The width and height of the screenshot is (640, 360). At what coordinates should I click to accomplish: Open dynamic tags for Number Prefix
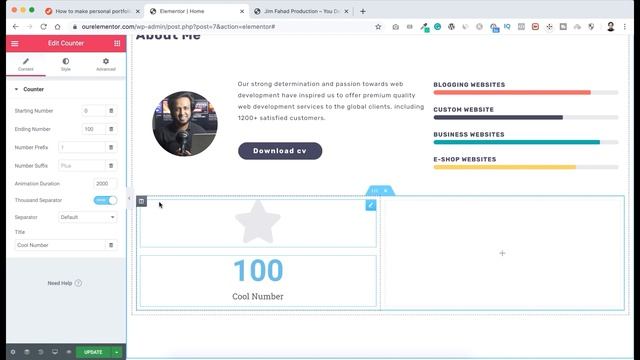[x=111, y=147]
